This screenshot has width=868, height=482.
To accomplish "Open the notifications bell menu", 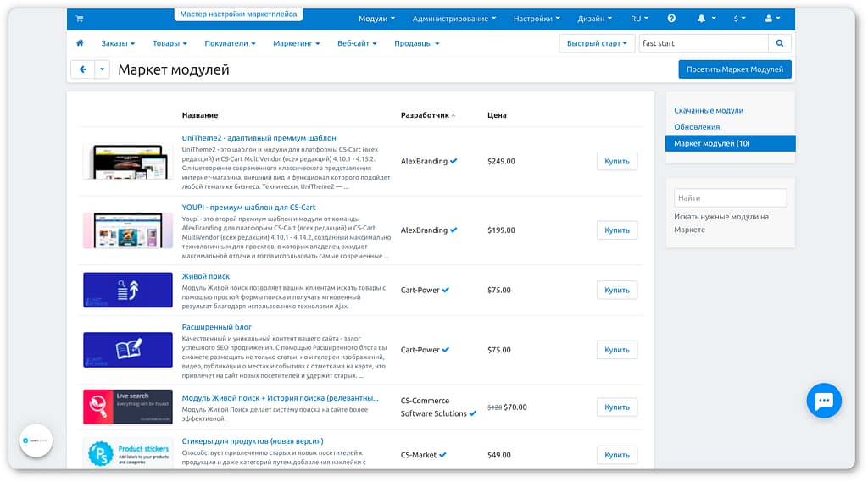I will tap(706, 19).
